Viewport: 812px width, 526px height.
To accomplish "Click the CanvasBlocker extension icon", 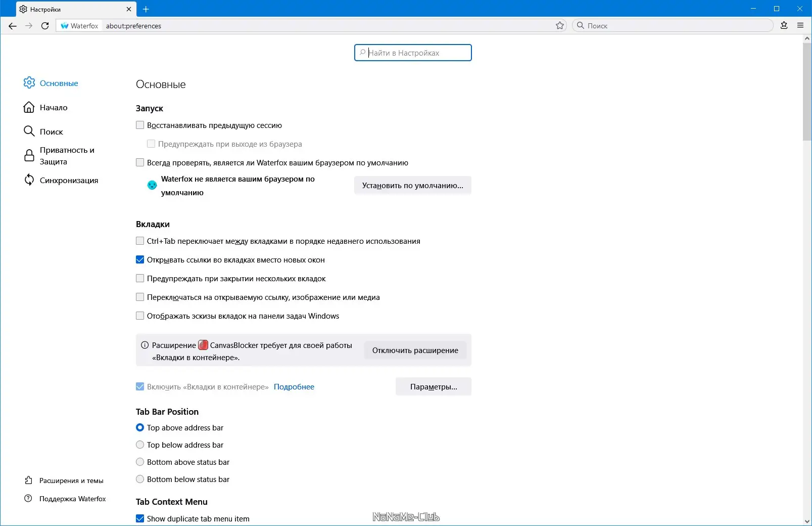I will click(203, 345).
